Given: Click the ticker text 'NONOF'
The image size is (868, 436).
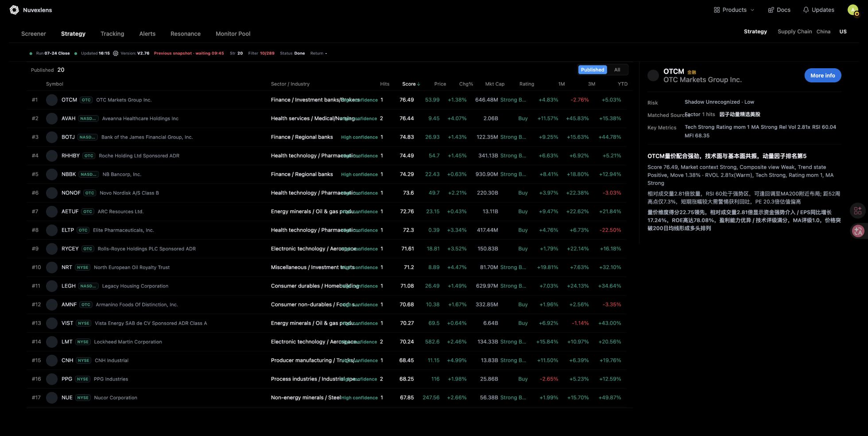Looking at the screenshot, I should (x=71, y=193).
